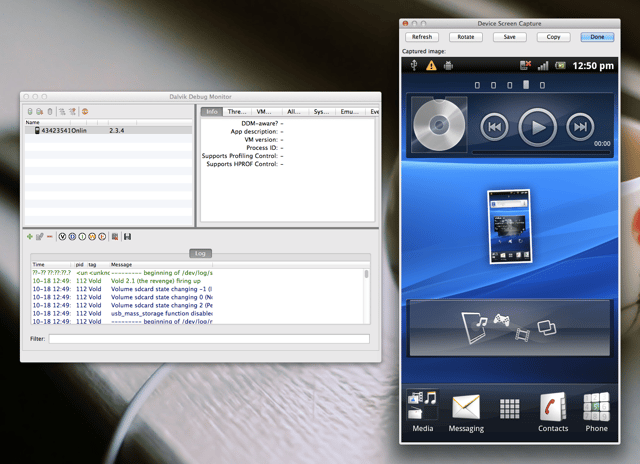Image resolution: width=640 pixels, height=464 pixels.
Task: Click the previous track button in music widget
Action: [x=494, y=127]
